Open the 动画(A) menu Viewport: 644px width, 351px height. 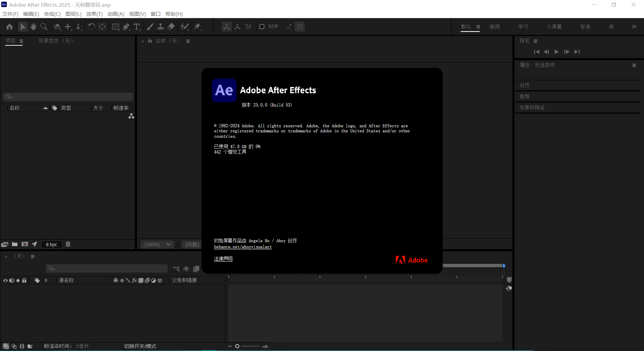116,14
